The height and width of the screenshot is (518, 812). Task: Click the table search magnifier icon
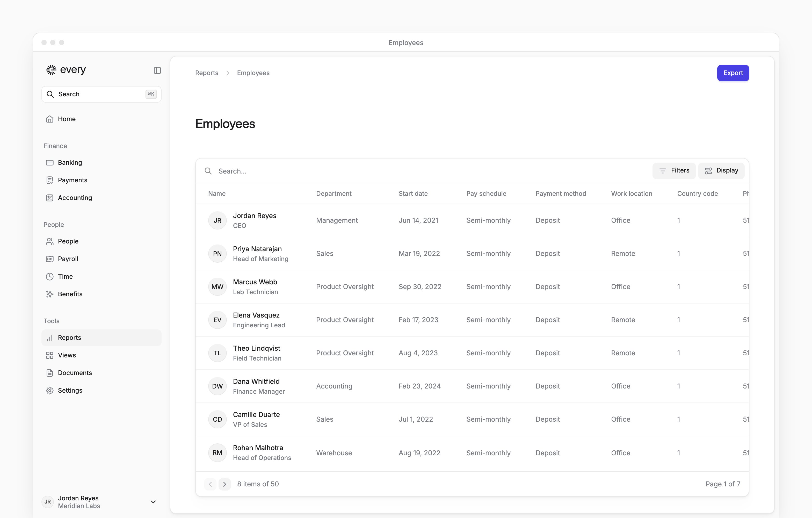pos(208,171)
